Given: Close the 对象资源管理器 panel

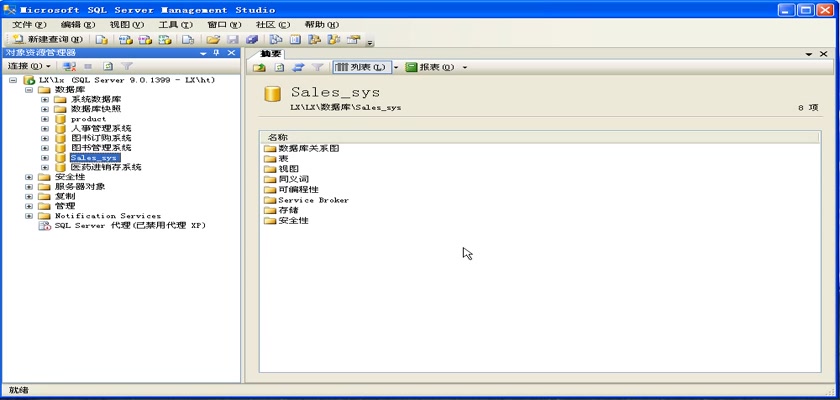Looking at the screenshot, I should pyautogui.click(x=231, y=52).
